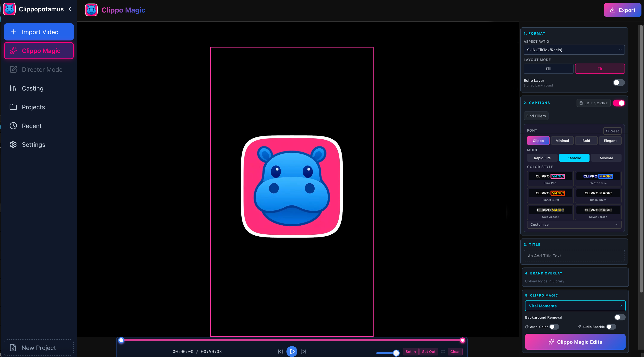Skip to the next frame
This screenshot has height=357, width=644.
coord(303,352)
